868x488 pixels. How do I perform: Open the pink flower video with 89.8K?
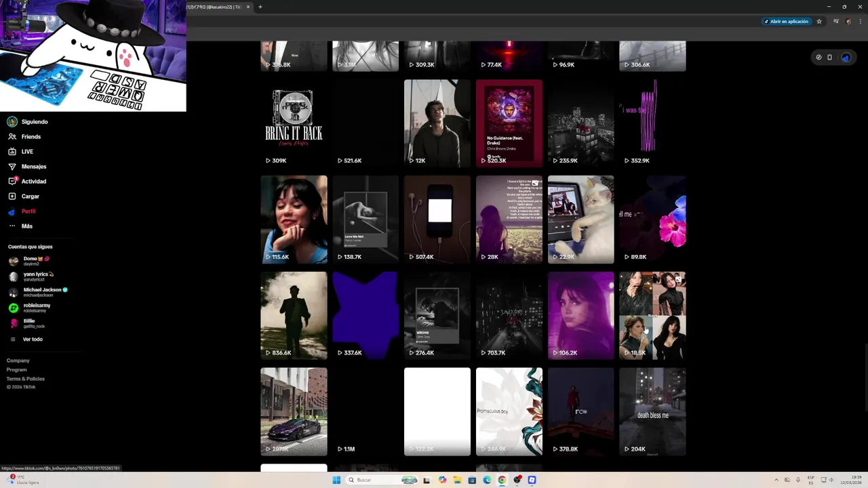tap(652, 220)
